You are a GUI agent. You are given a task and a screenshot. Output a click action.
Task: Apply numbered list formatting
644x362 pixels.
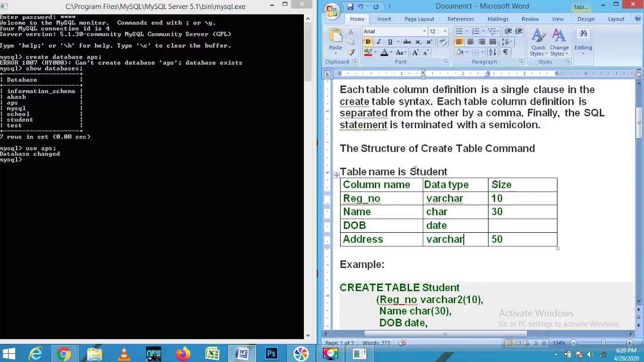click(x=475, y=32)
